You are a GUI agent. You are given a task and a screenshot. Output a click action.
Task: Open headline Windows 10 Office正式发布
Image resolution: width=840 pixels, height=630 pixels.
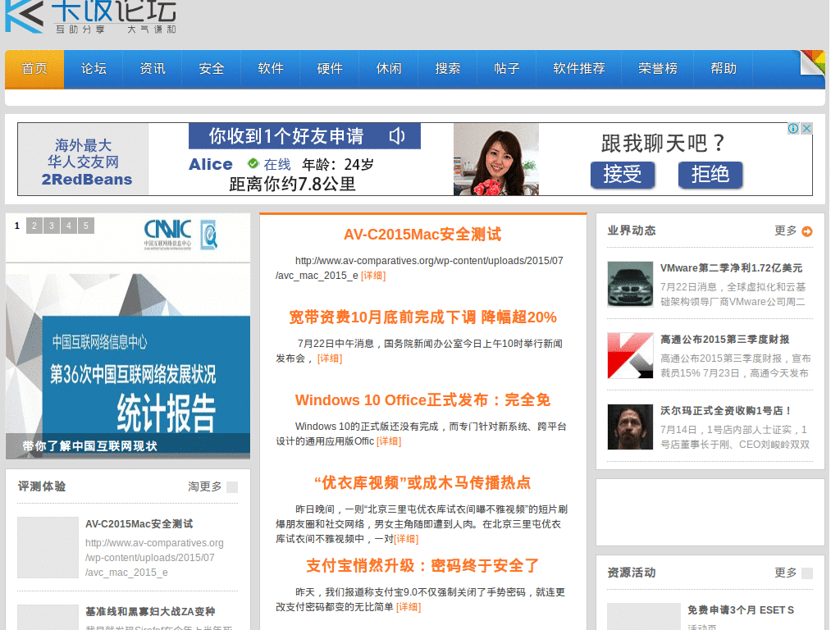tap(422, 400)
